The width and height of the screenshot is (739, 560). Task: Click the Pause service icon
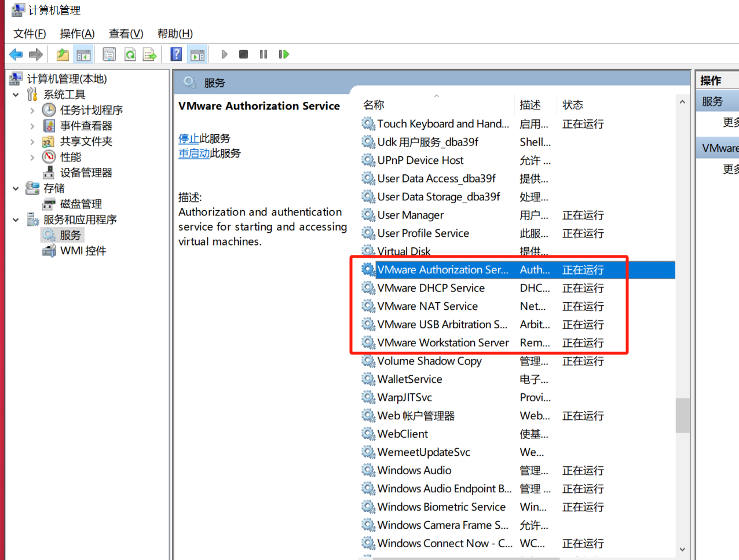coord(264,54)
